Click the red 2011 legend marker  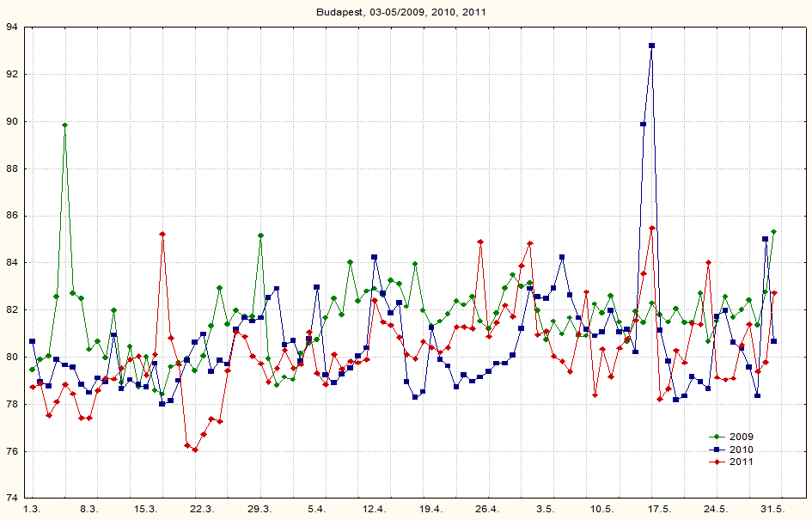click(x=714, y=462)
